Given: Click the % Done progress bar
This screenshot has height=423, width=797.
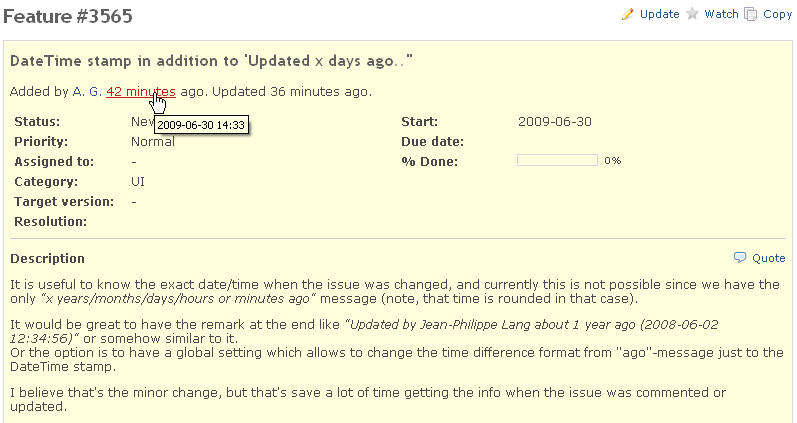Looking at the screenshot, I should (557, 161).
